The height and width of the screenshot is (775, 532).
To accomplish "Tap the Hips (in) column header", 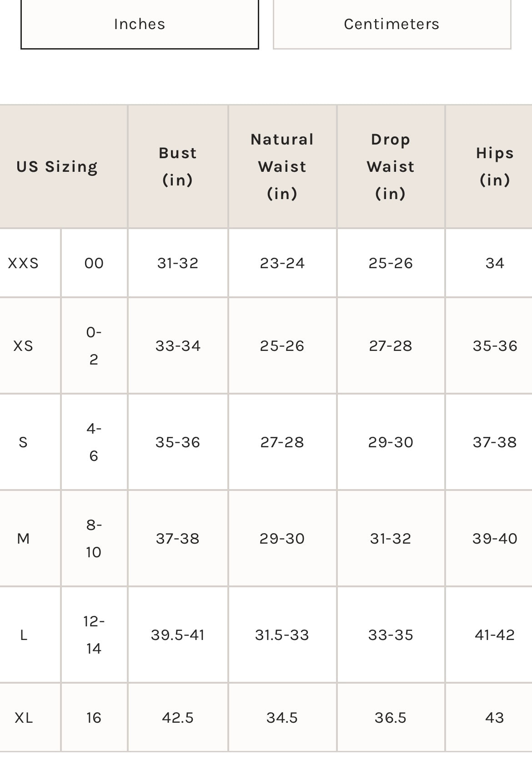I will (x=495, y=166).
